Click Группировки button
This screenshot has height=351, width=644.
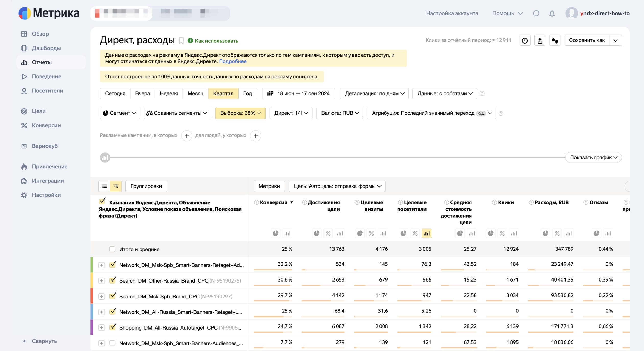(146, 186)
